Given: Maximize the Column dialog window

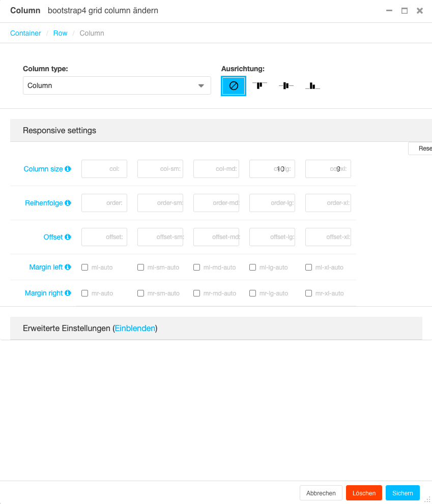Looking at the screenshot, I should pyautogui.click(x=405, y=11).
